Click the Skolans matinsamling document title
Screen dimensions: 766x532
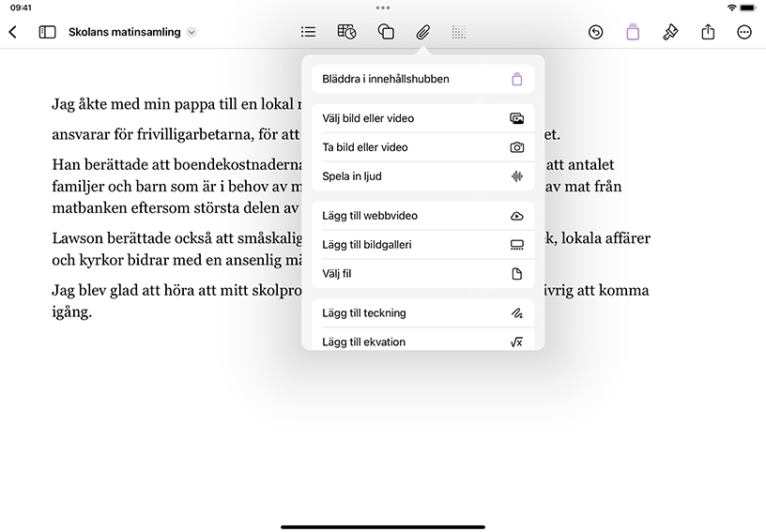pyautogui.click(x=125, y=32)
